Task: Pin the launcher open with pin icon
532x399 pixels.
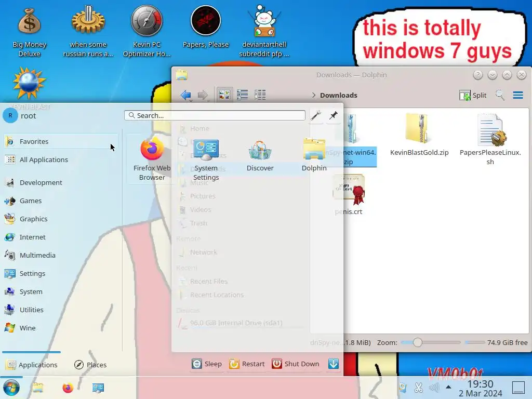Action: click(x=334, y=116)
